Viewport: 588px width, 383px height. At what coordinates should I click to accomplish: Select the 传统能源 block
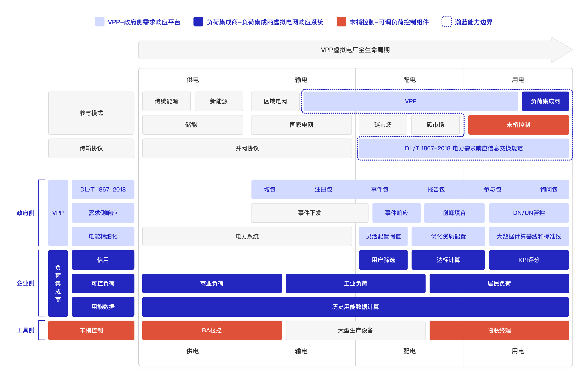(166, 101)
